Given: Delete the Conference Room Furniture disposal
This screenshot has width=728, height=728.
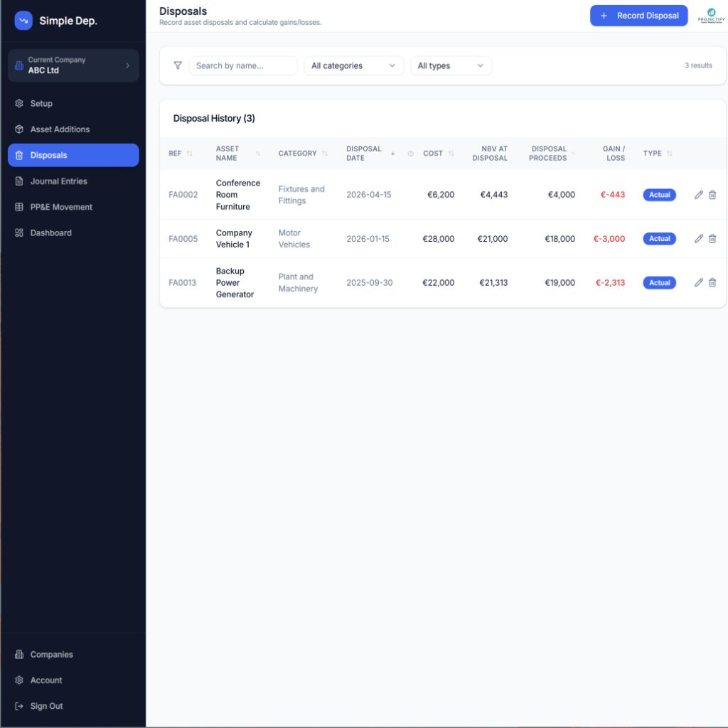Looking at the screenshot, I should click(x=712, y=195).
